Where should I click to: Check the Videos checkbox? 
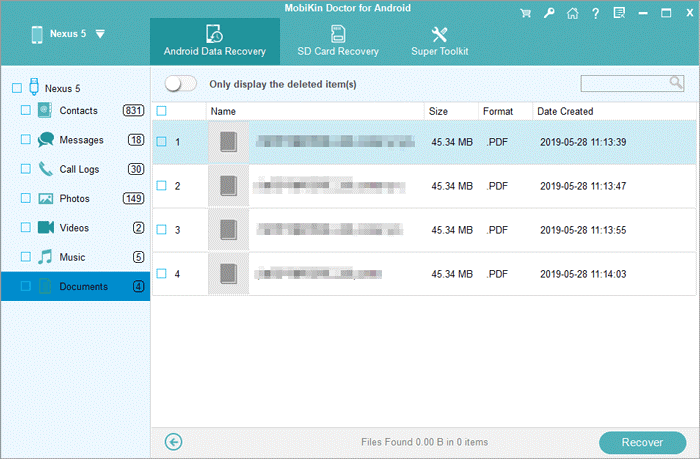[x=26, y=228]
